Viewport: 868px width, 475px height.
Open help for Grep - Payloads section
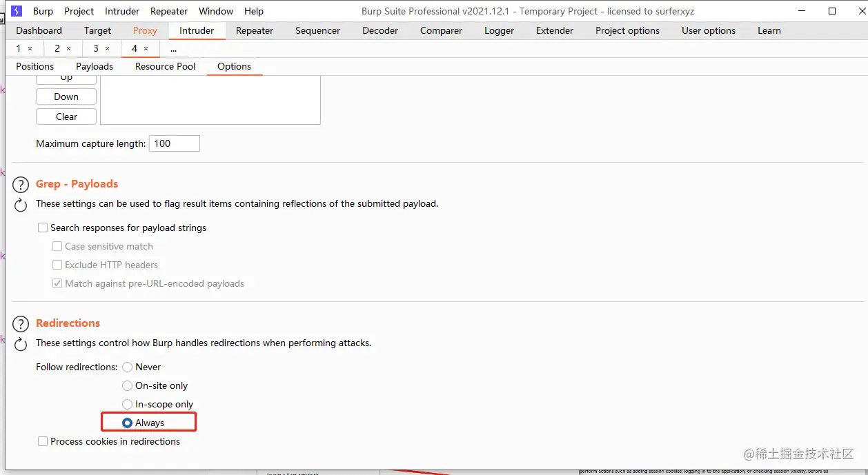point(21,185)
